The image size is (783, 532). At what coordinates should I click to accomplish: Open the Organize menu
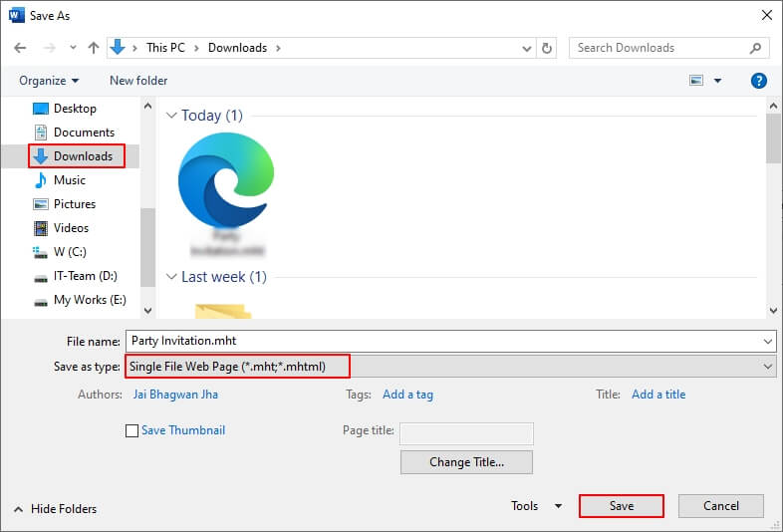tap(49, 81)
